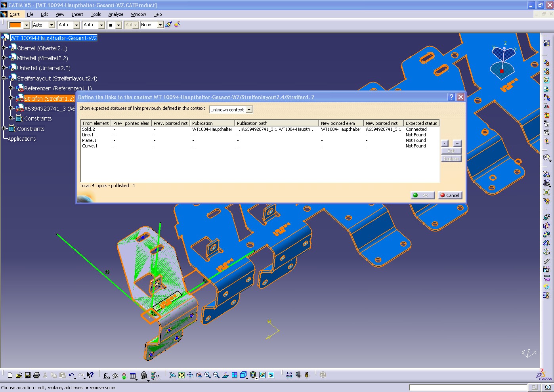Select the Curve.1 row in the links table
The width and height of the screenshot is (554, 392).
pos(260,146)
